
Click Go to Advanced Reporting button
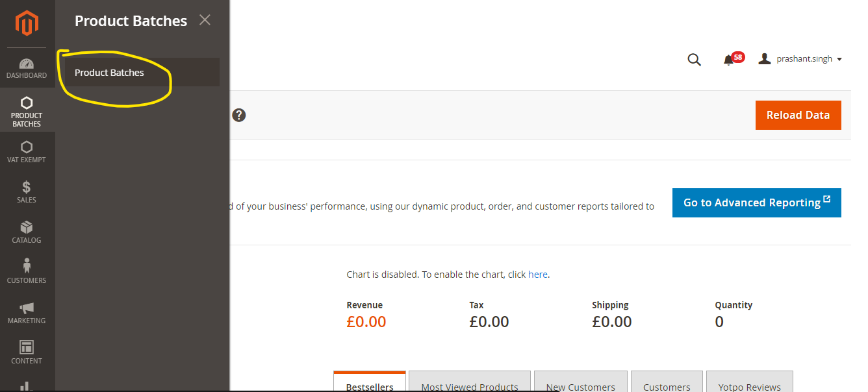pyautogui.click(x=756, y=202)
